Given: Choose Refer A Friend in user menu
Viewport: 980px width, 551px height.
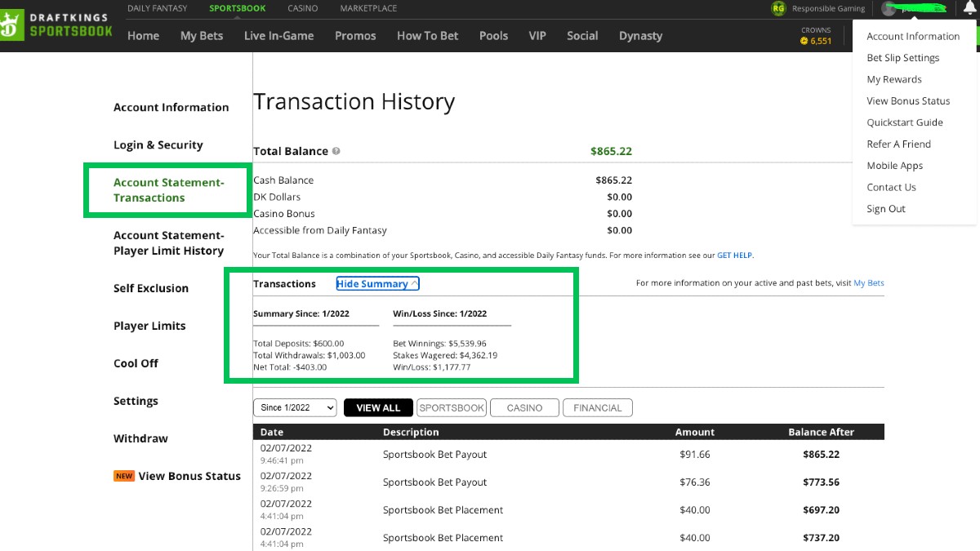Looking at the screenshot, I should click(898, 144).
